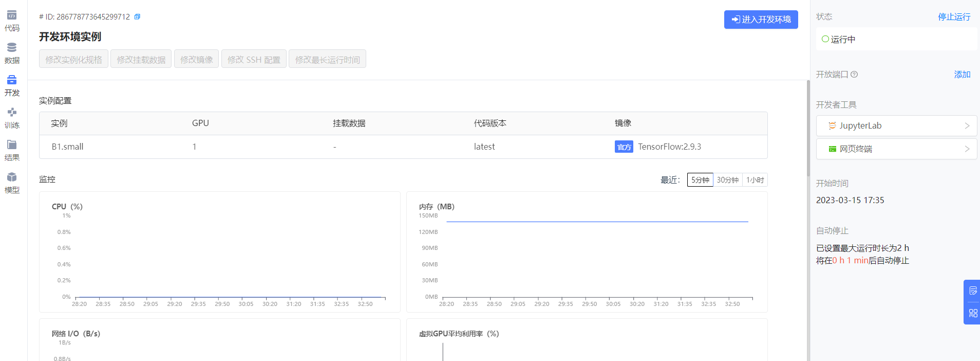The height and width of the screenshot is (361, 980).
Task: Click the JupyterLab logo icon
Action: click(x=832, y=125)
